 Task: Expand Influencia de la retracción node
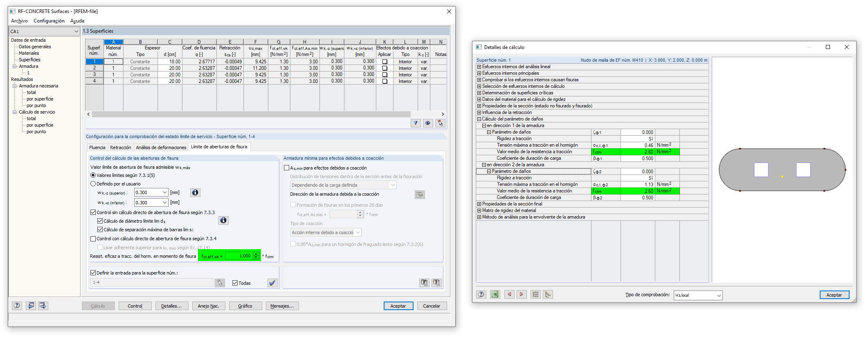coord(479,112)
